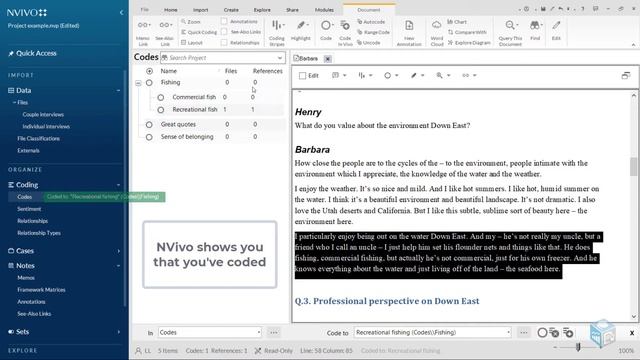
Task: Click Code In Vivo
Action: coord(345,33)
